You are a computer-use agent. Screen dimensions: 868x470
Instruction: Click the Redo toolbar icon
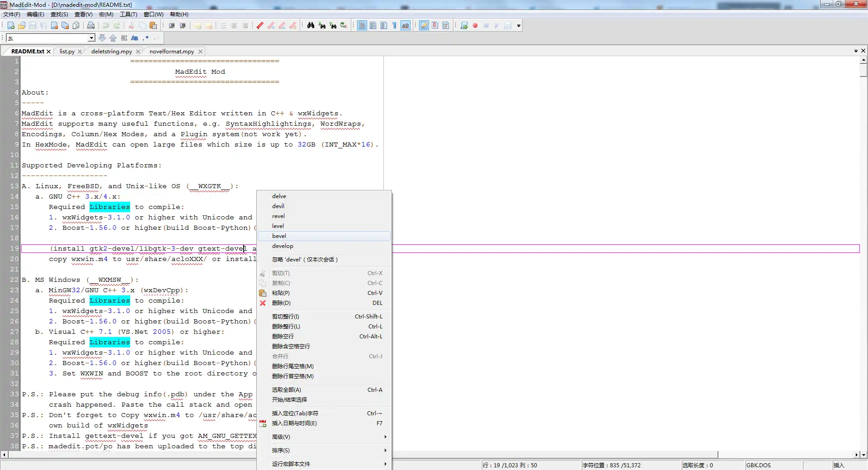tap(117, 26)
